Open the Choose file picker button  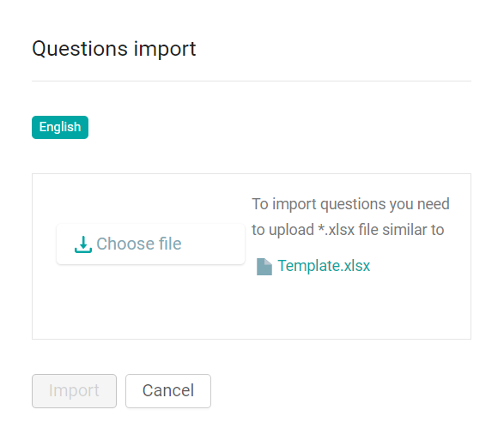150,244
